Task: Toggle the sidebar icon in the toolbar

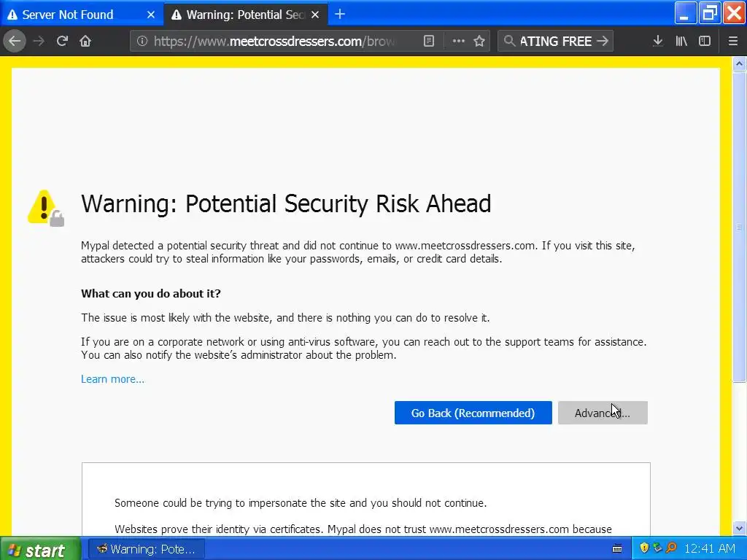Action: tap(705, 41)
